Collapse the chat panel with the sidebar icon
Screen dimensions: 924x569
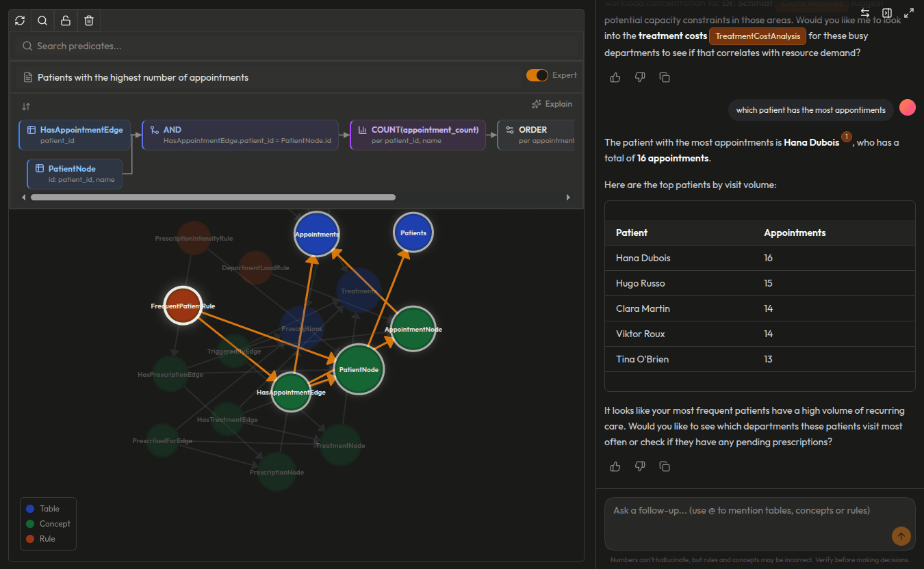click(x=887, y=13)
